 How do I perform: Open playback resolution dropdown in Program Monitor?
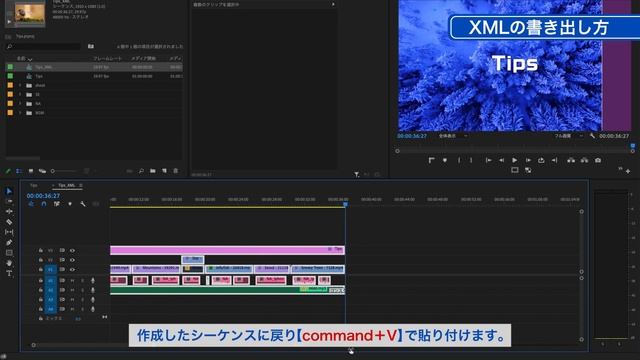[x=568, y=136]
